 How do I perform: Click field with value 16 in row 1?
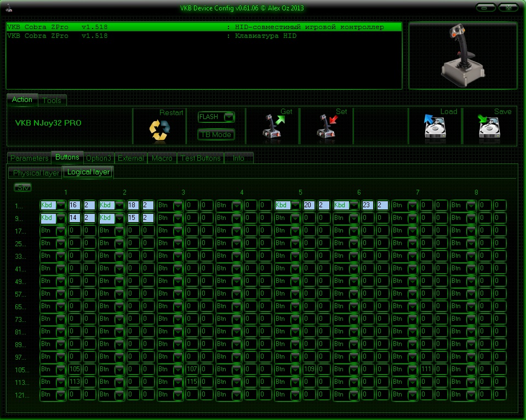pyautogui.click(x=75, y=205)
